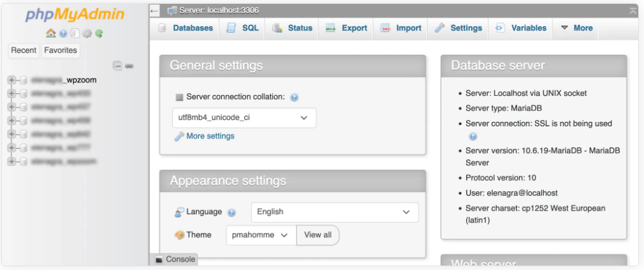Image resolution: width=644 pixels, height=270 pixels.
Task: Click the 'Protocol version: 10' text
Action: (x=501, y=178)
